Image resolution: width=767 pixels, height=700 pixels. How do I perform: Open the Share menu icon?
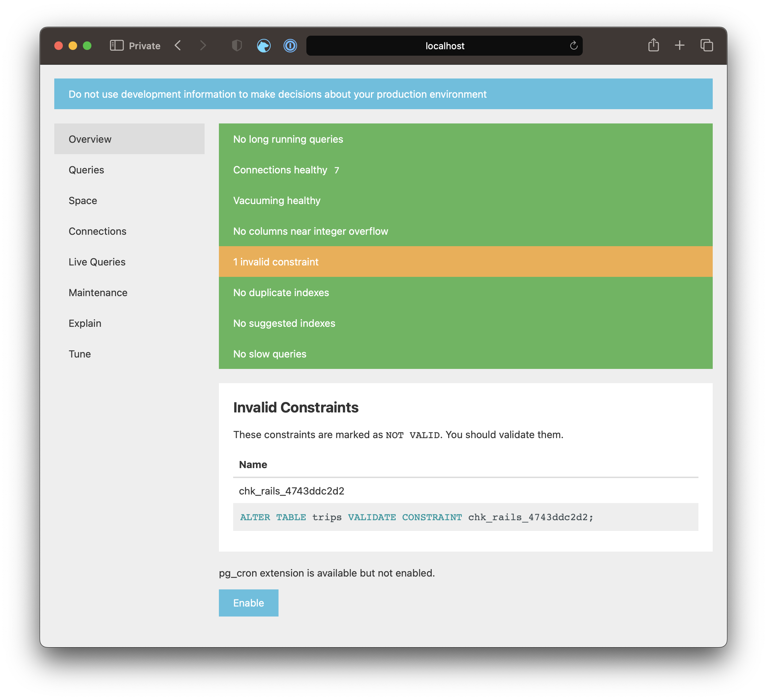point(653,45)
